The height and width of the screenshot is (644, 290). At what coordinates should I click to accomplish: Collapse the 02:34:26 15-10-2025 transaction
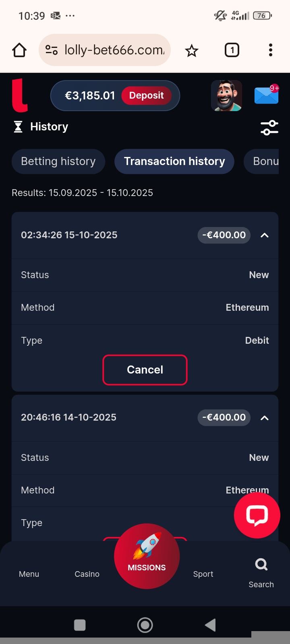coord(265,235)
